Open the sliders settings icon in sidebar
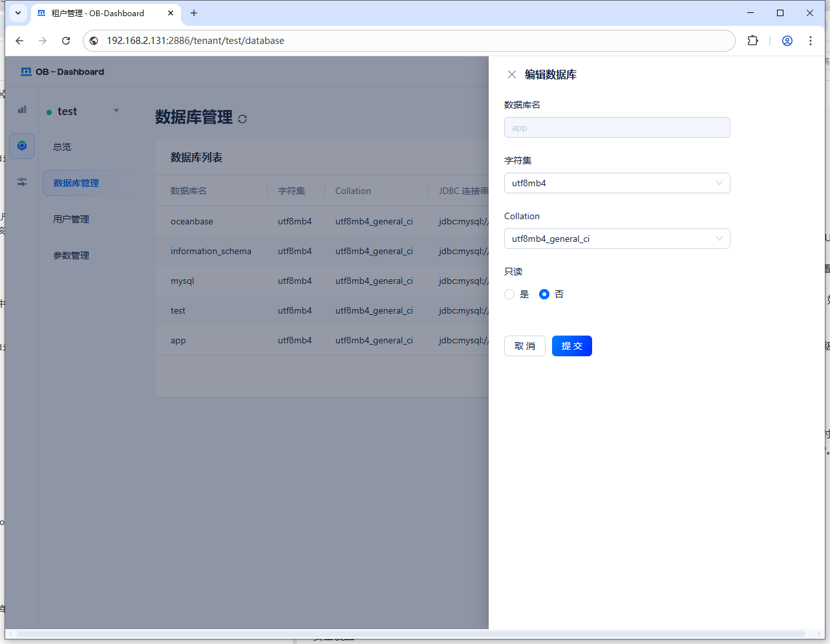Image resolution: width=830 pixels, height=644 pixels. pos(22,182)
